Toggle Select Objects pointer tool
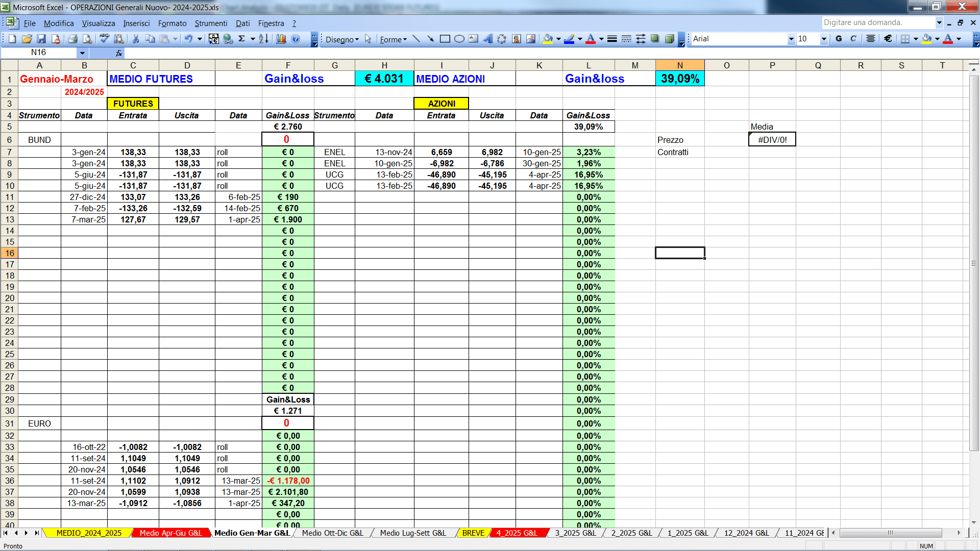This screenshot has height=551, width=980. (368, 39)
